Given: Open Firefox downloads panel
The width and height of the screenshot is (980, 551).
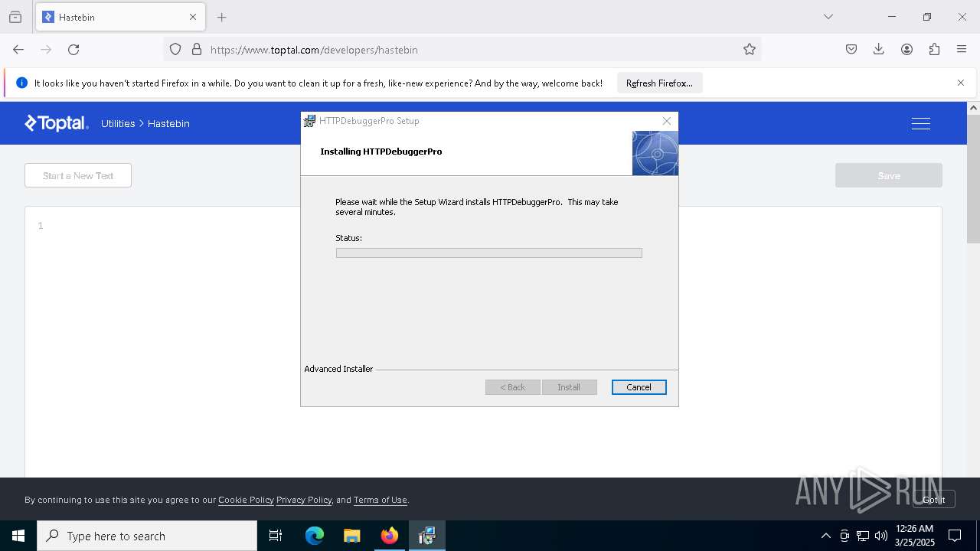Looking at the screenshot, I should point(879,50).
